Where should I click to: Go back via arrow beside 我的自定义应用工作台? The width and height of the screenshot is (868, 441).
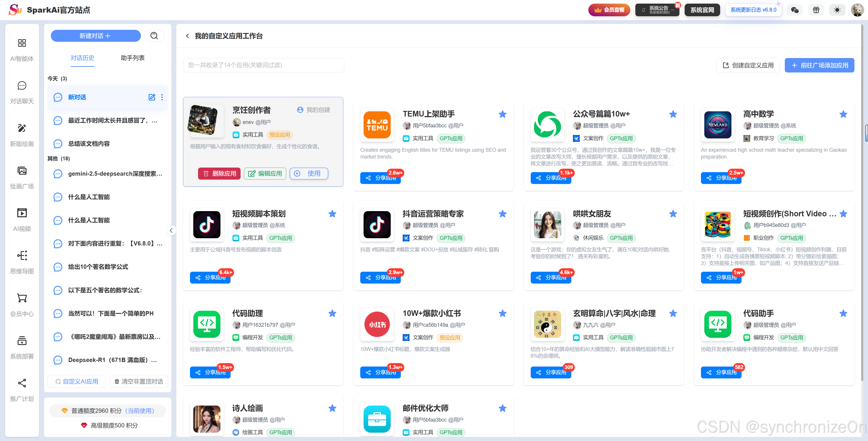pos(187,36)
